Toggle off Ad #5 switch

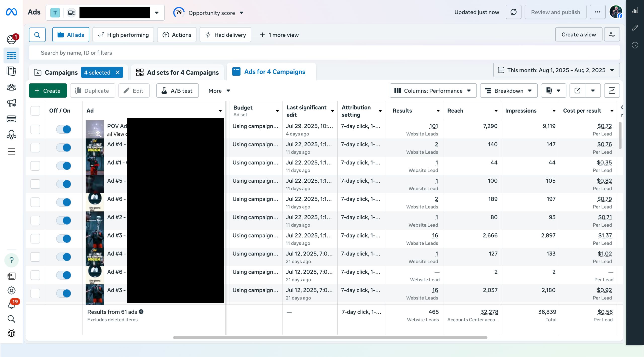pos(64,184)
